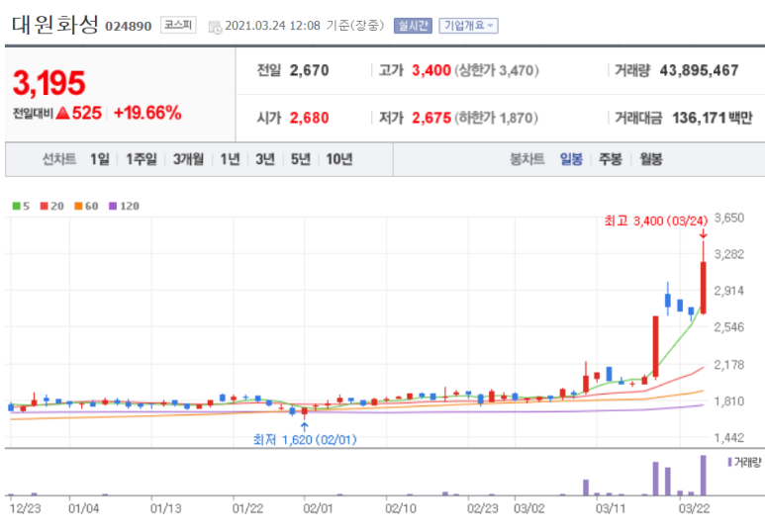The width and height of the screenshot is (765, 532).
Task: Click the 2021.03.24 12:08 timestamp
Action: point(273,26)
